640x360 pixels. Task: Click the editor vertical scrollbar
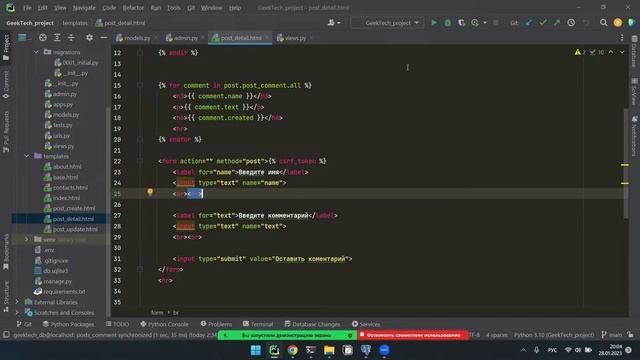626,163
